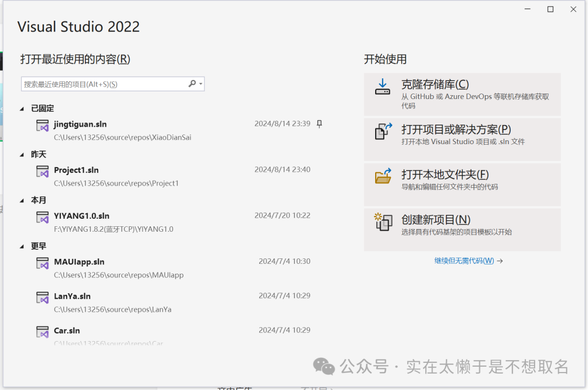Open the search options dropdown arrow
The height and width of the screenshot is (390, 588).
pyautogui.click(x=200, y=84)
